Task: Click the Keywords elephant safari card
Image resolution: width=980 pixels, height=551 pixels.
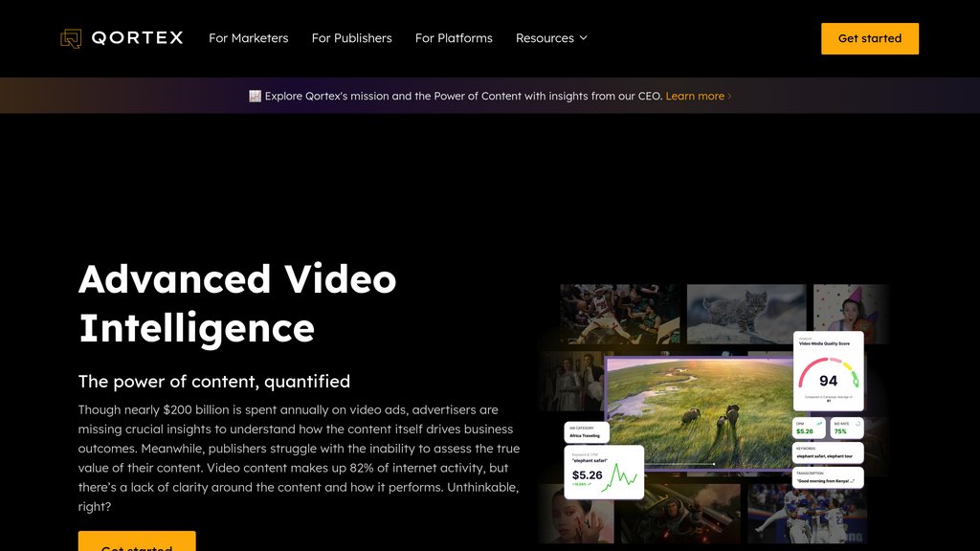Action: [828, 452]
